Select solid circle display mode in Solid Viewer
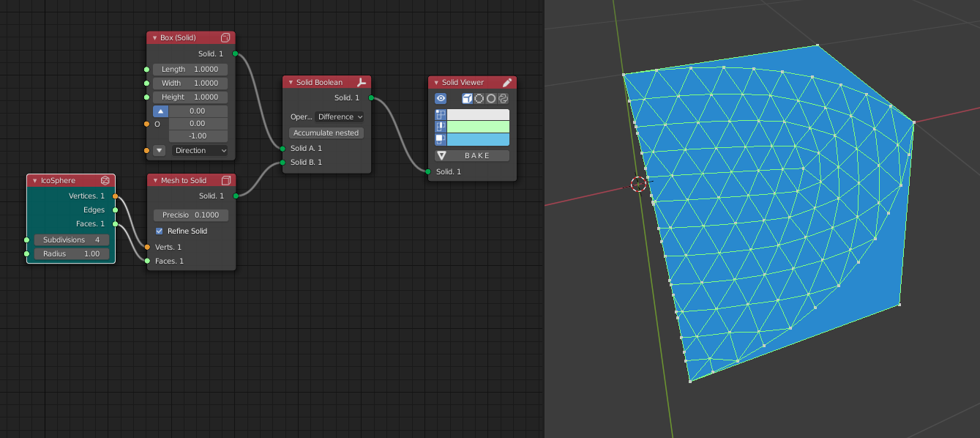Image resolution: width=980 pixels, height=438 pixels. (491, 98)
